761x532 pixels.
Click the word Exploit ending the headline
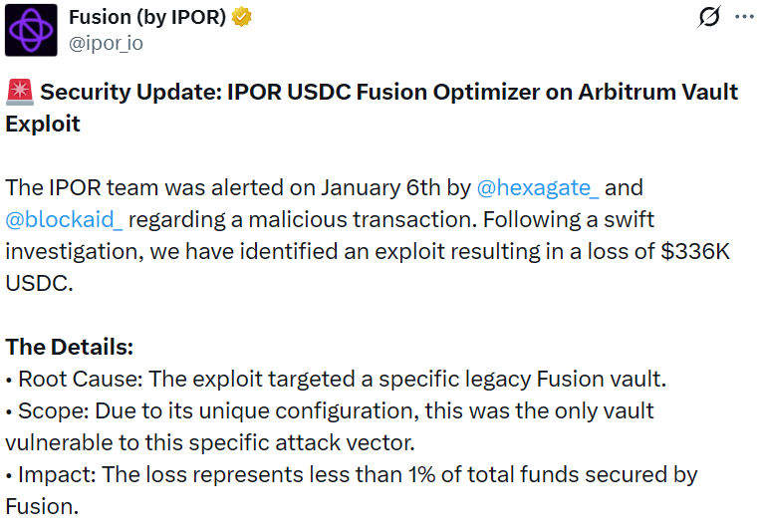click(43, 125)
